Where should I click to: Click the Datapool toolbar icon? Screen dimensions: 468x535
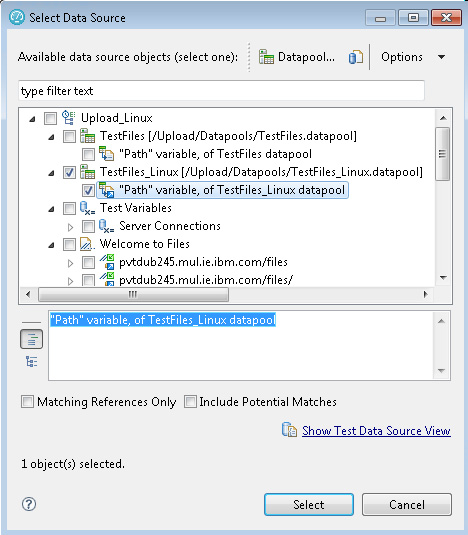(266, 57)
